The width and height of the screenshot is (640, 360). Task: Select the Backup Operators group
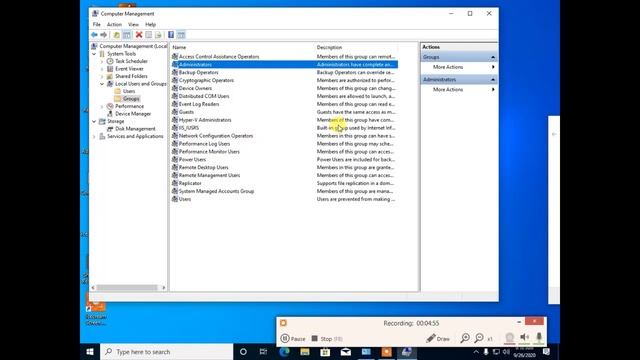(198, 73)
